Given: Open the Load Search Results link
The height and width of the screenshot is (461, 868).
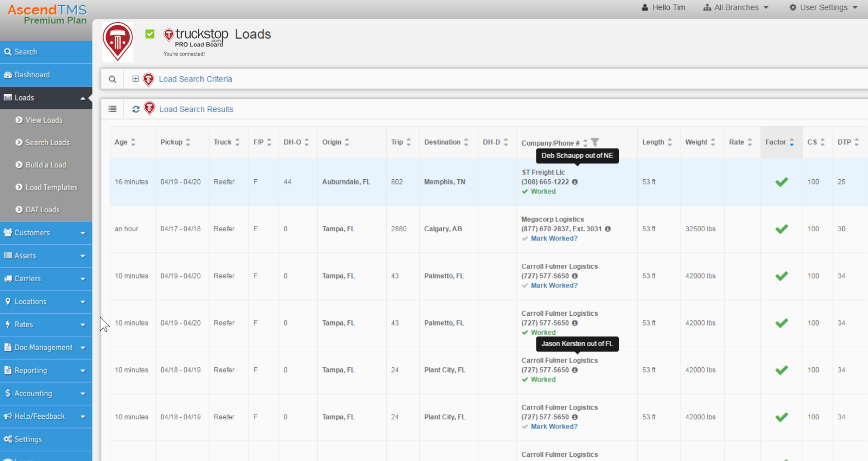Looking at the screenshot, I should pos(196,109).
